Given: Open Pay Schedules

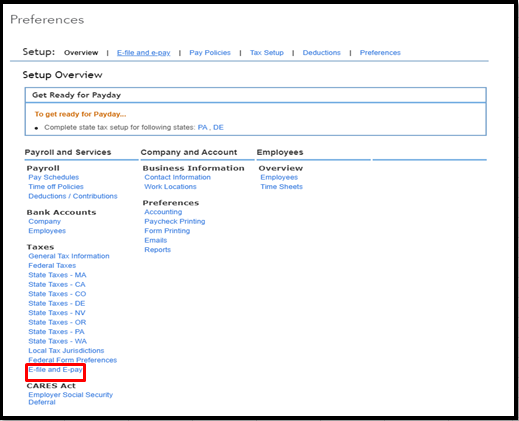Looking at the screenshot, I should tap(54, 177).
